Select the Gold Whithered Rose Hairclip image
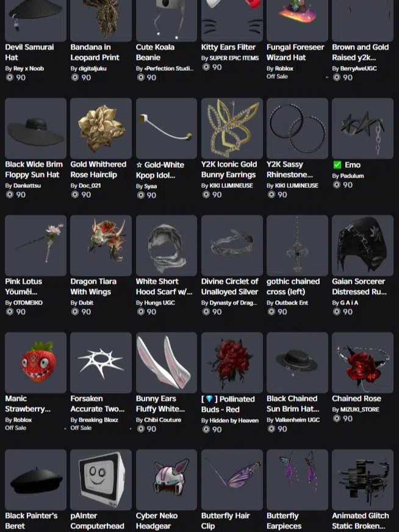Screen dimensions: 399x532 pos(101,128)
